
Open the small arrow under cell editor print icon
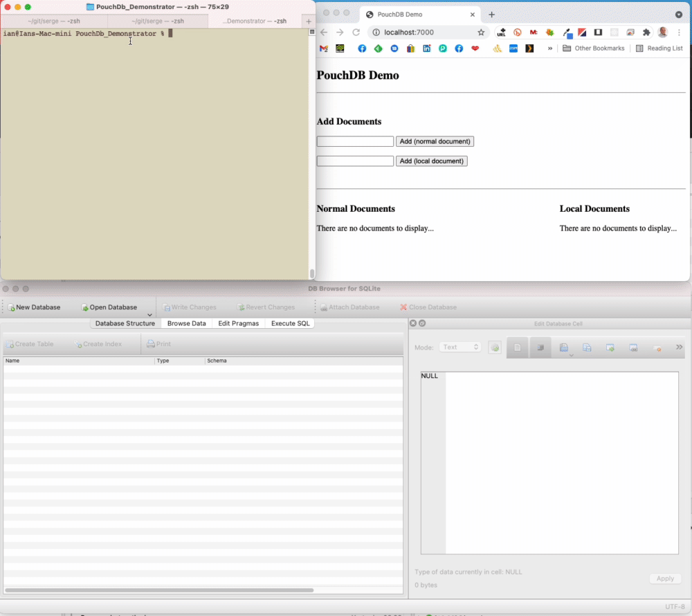click(571, 355)
